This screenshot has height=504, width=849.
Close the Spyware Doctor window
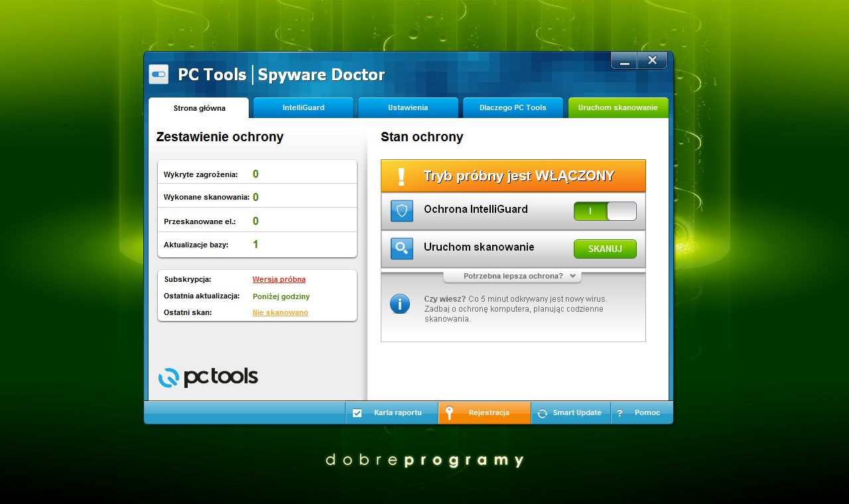[x=653, y=60]
